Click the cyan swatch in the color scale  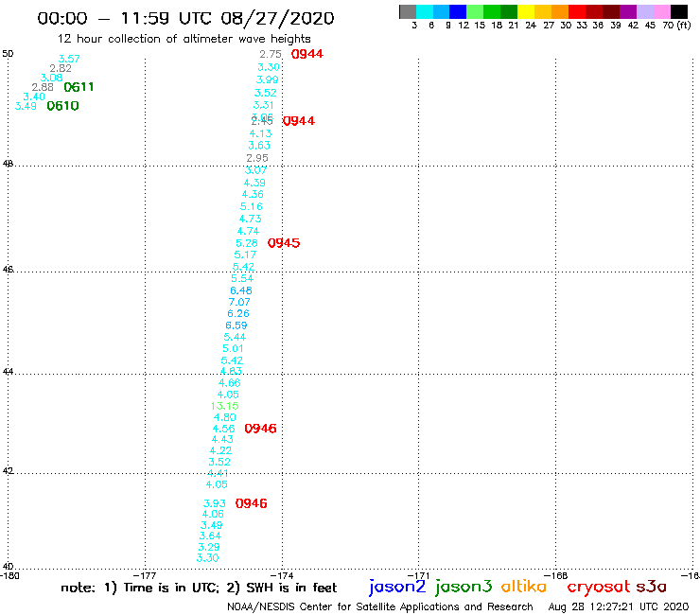[425, 11]
